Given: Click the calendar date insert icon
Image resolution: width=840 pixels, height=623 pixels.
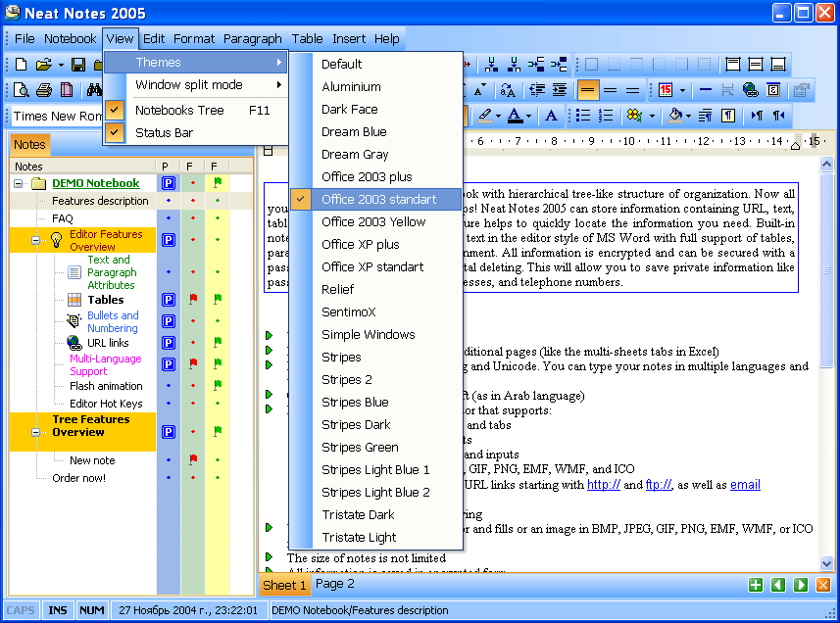Looking at the screenshot, I should tap(666, 90).
